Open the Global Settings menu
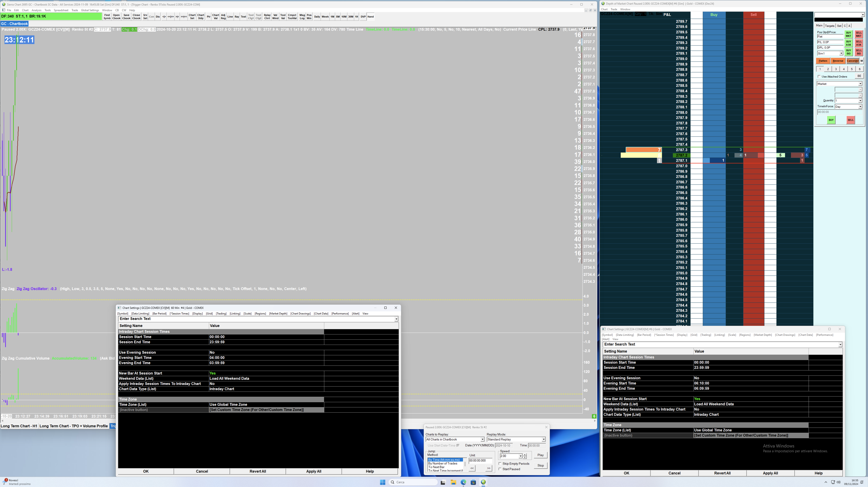 [x=90, y=10]
